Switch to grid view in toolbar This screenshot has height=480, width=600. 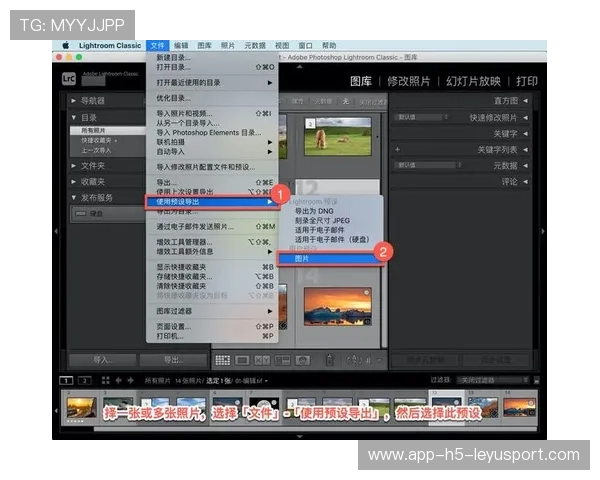[x=222, y=360]
